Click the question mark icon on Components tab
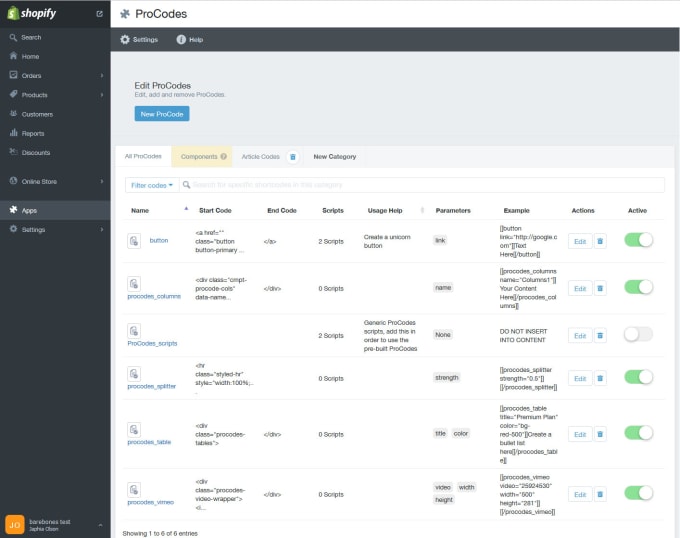This screenshot has height=538, width=680. pyautogui.click(x=223, y=157)
